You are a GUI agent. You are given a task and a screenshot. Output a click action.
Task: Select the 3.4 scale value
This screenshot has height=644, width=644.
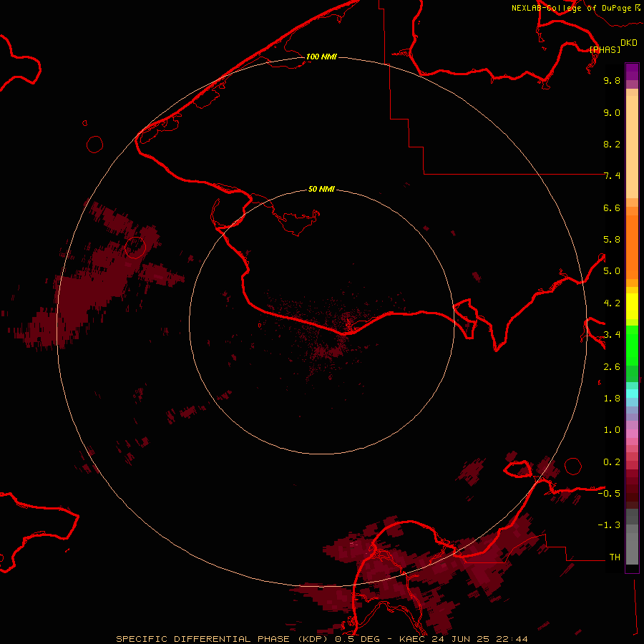(x=612, y=335)
